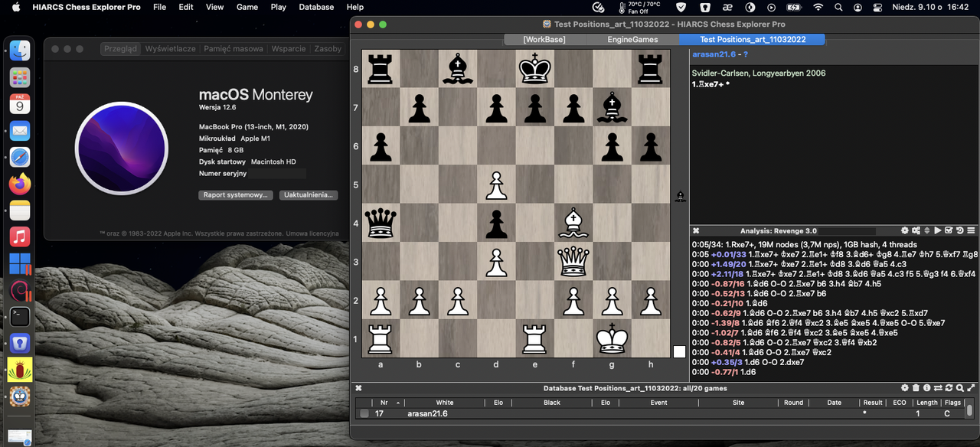
Task: Click the search magnifier in Database panel
Action: tap(960, 389)
